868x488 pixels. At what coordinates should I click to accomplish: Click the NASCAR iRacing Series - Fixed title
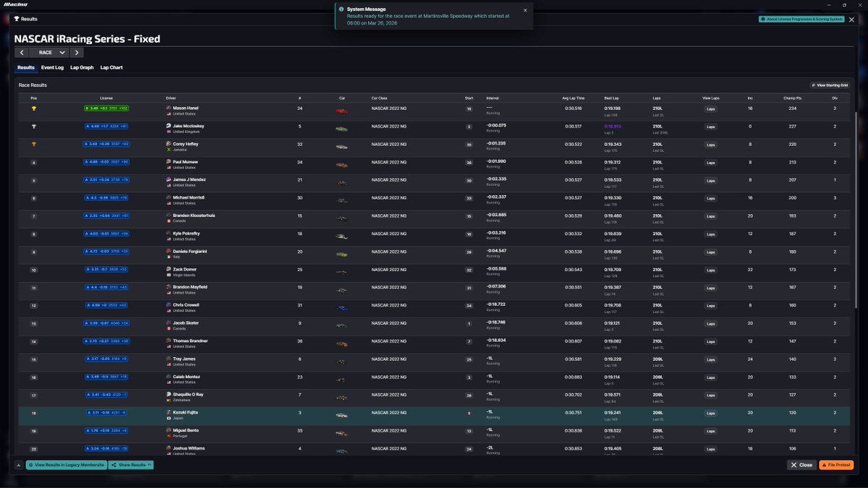pos(88,39)
